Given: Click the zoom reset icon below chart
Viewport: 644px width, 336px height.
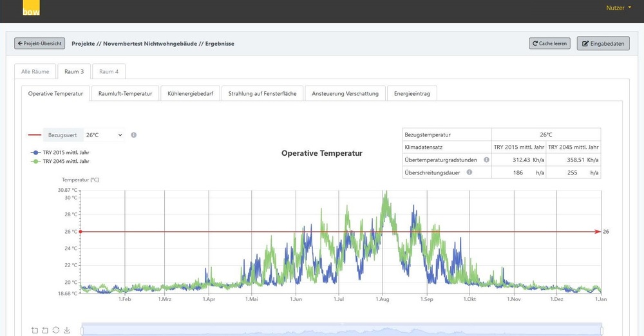Looking at the screenshot, I should [45, 330].
